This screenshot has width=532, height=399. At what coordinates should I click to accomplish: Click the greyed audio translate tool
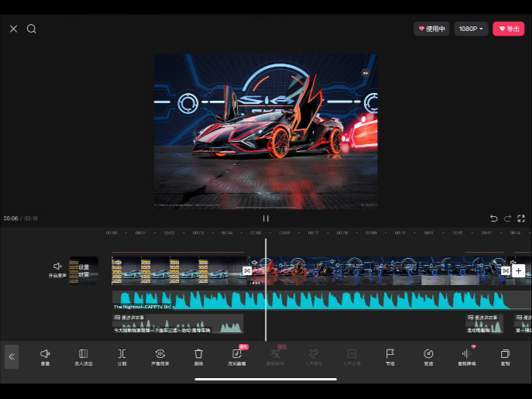(x=275, y=357)
